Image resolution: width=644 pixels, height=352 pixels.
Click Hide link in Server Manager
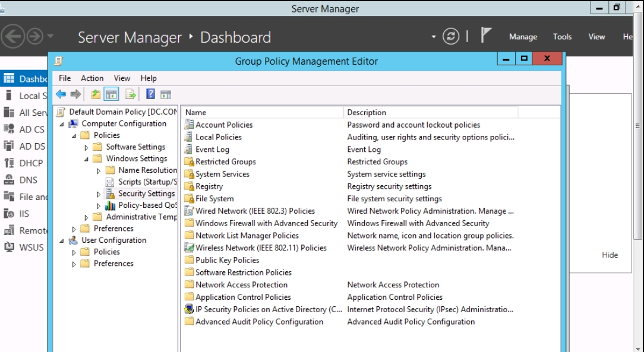click(610, 255)
